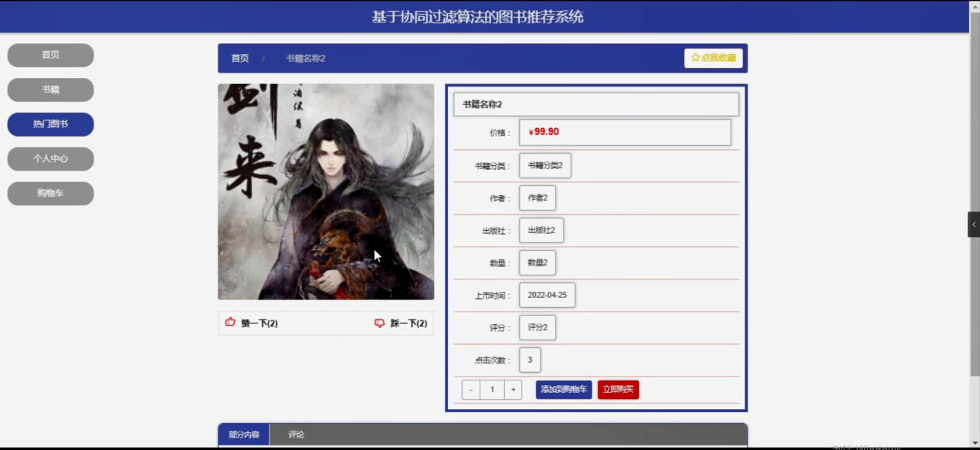This screenshot has width=980, height=450.
Task: Click 踩一下(2) dislike text
Action: point(409,323)
